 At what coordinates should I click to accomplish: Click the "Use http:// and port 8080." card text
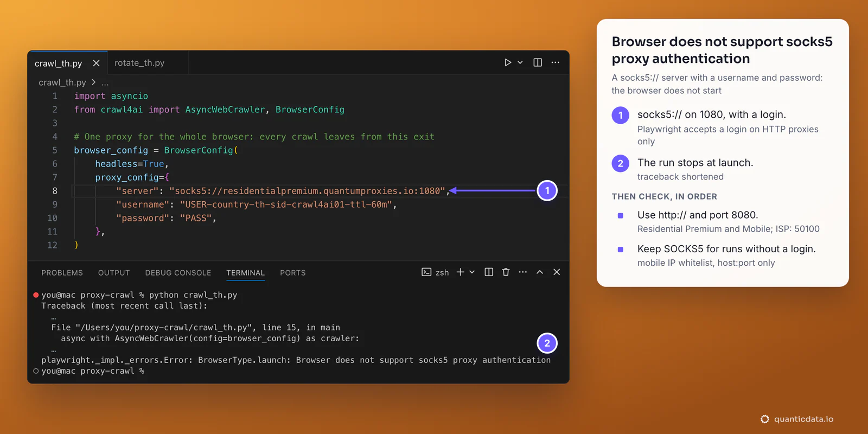(698, 215)
